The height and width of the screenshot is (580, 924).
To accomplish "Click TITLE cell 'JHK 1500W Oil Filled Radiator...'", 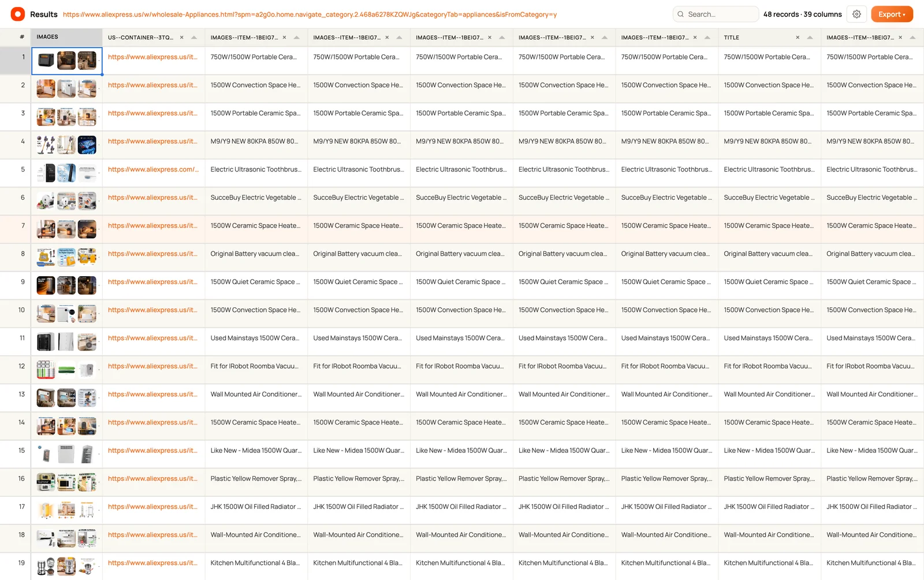I will pyautogui.click(x=769, y=507).
